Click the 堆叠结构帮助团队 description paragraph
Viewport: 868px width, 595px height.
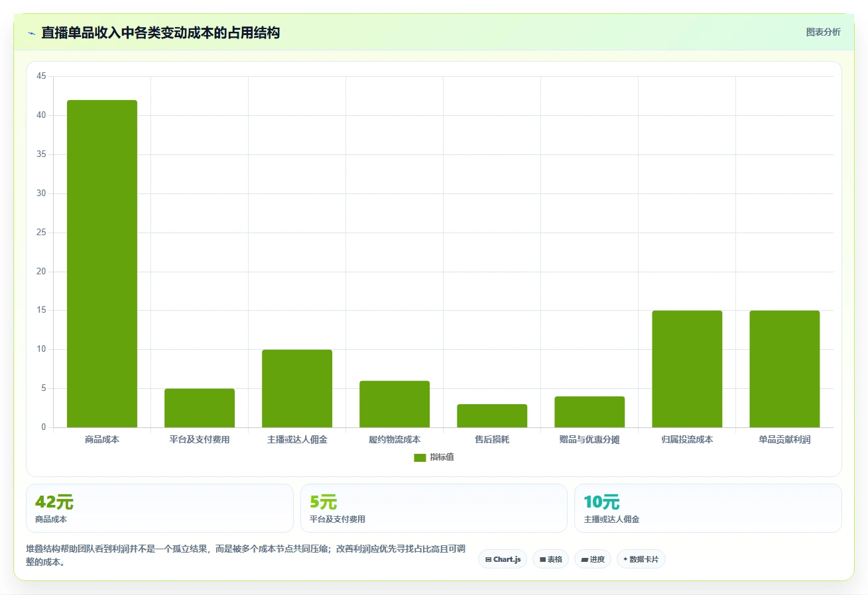coord(246,555)
